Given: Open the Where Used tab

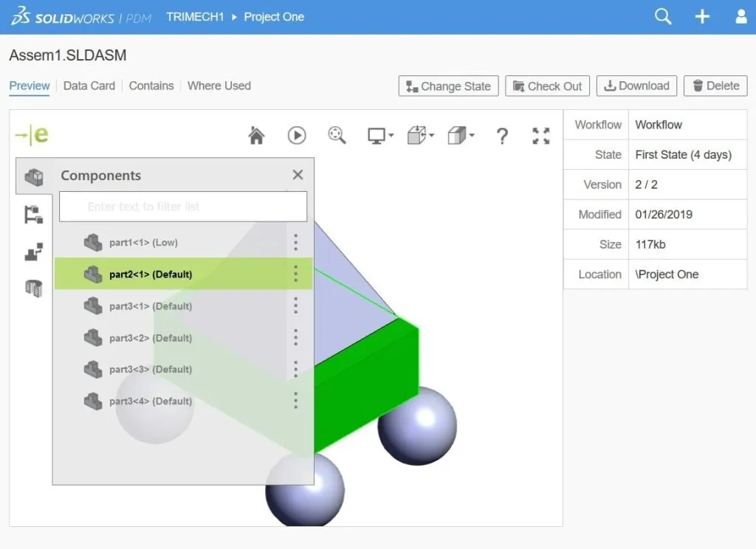Looking at the screenshot, I should 219,86.
